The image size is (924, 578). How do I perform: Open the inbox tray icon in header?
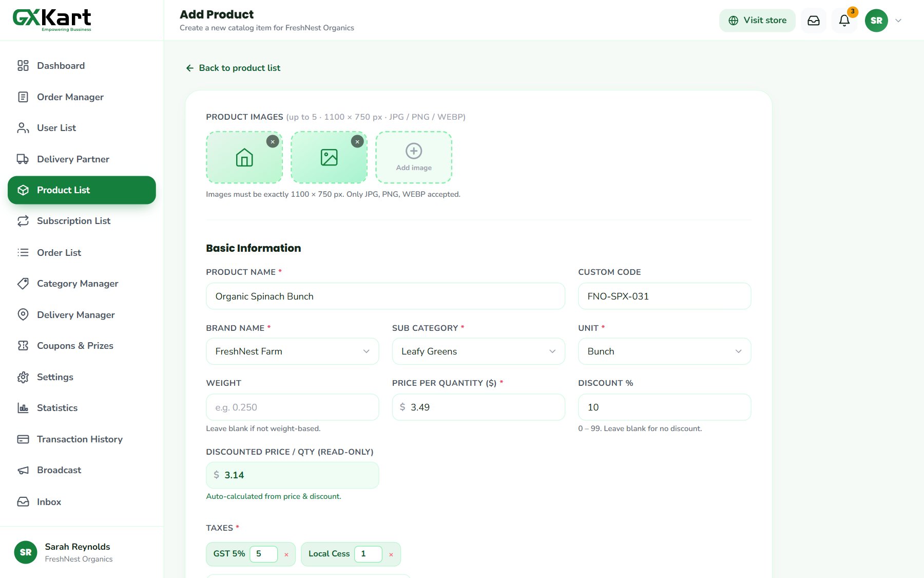(x=814, y=21)
